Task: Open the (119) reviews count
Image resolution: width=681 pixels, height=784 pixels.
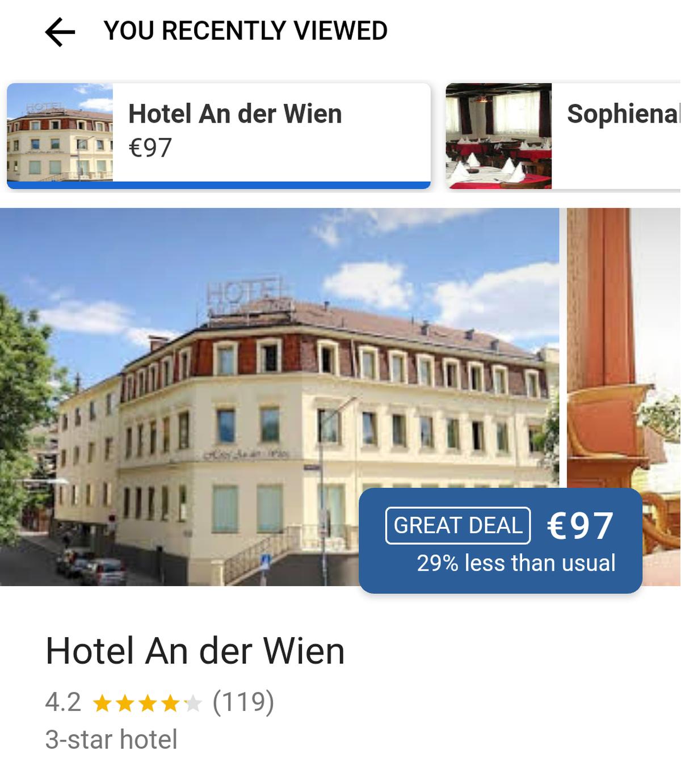Action: [243, 702]
